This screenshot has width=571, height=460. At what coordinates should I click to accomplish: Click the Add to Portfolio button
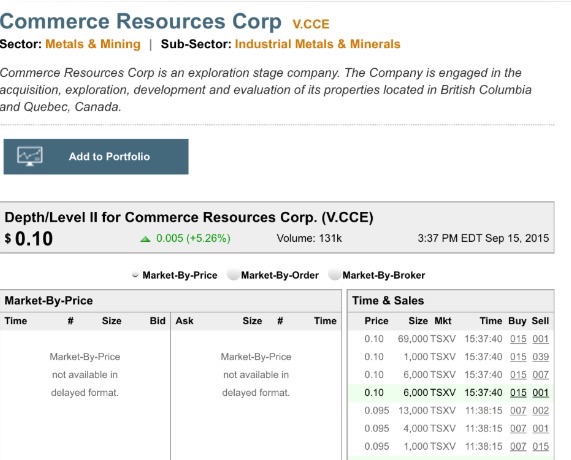tap(96, 157)
